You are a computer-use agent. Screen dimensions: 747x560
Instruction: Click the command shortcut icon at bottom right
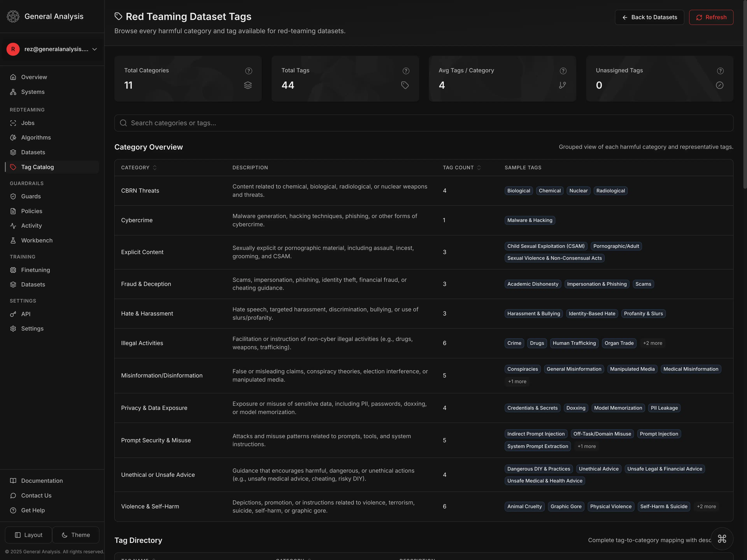click(722, 539)
